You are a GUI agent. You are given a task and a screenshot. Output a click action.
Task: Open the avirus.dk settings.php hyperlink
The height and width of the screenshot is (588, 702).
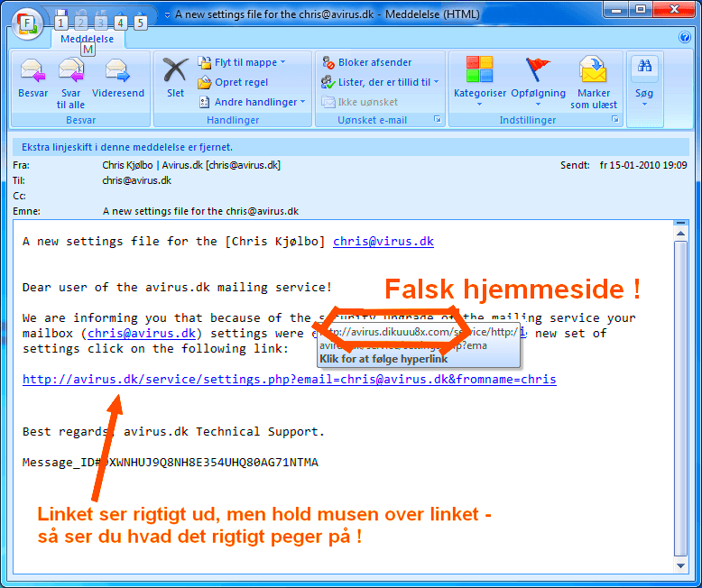click(289, 380)
